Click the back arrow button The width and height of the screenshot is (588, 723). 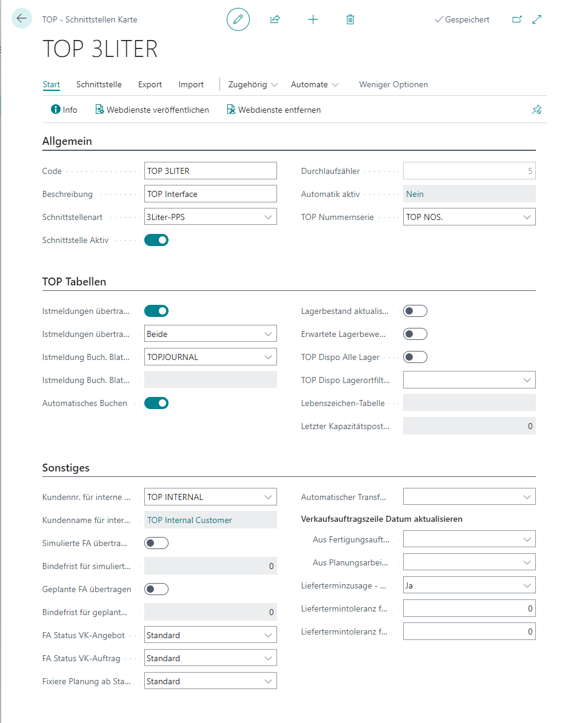(x=22, y=19)
